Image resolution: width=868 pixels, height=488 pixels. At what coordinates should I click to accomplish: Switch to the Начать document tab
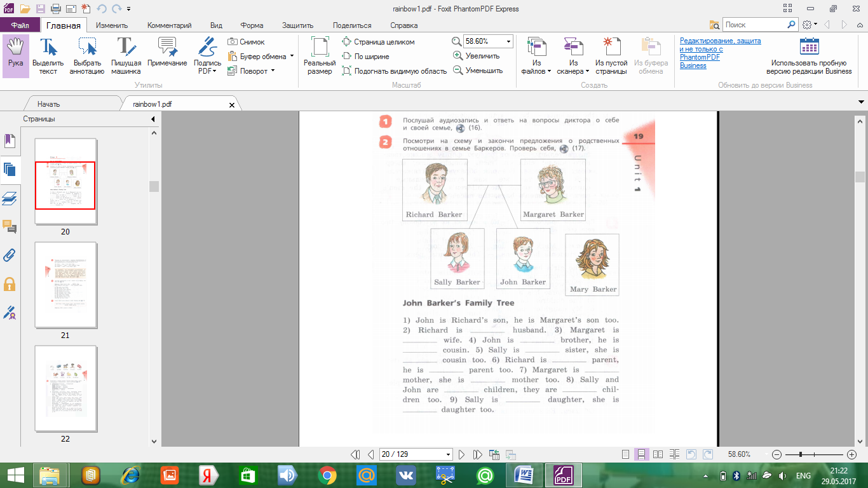[x=49, y=104]
